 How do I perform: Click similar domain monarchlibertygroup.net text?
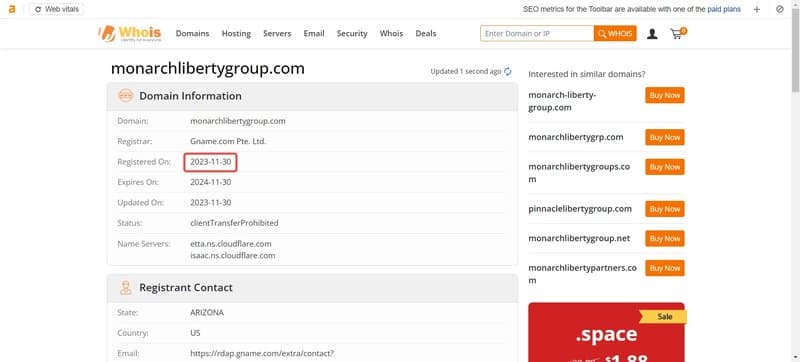[579, 239]
